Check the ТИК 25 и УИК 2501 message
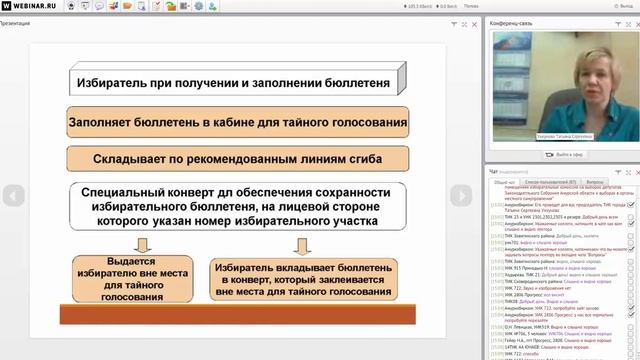 click(631, 217)
